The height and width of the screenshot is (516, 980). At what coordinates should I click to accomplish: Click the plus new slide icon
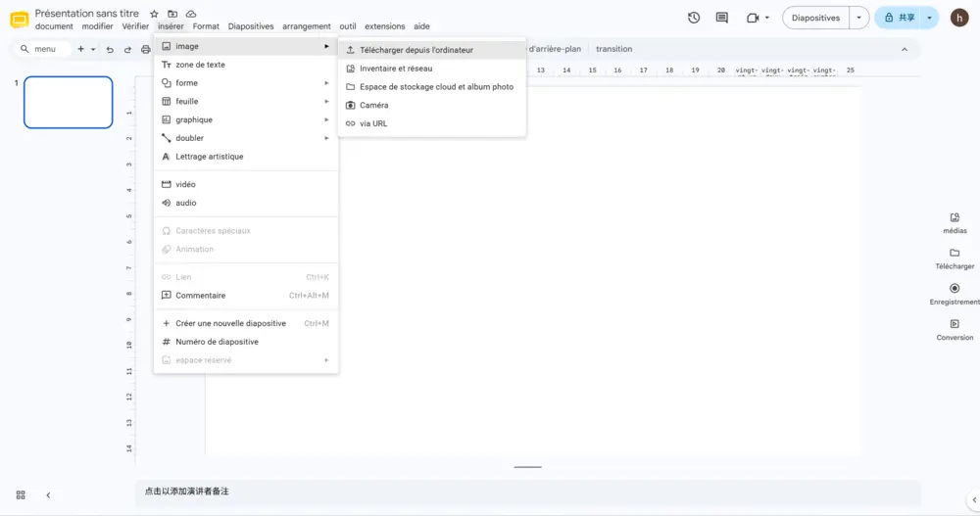click(x=80, y=49)
